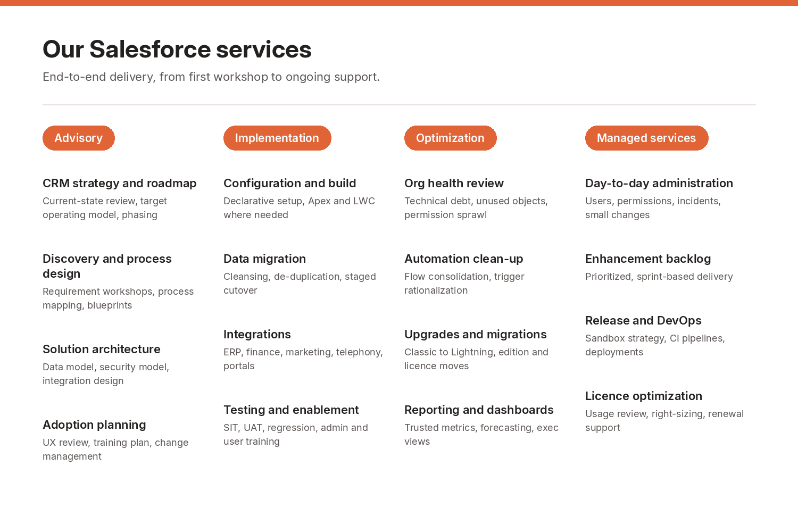Click the Our Salesforce services title
This screenshot has width=798, height=532.
coord(177,49)
